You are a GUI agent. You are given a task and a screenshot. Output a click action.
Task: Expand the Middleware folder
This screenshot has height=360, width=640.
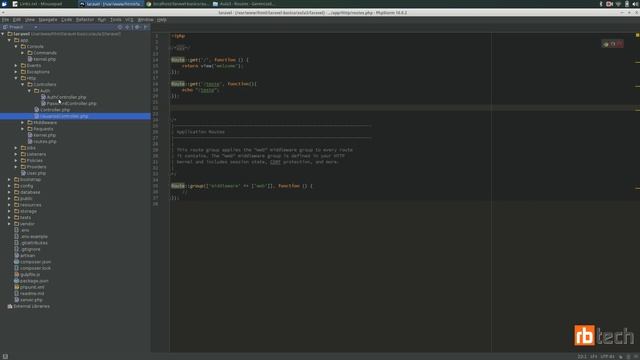[23, 122]
